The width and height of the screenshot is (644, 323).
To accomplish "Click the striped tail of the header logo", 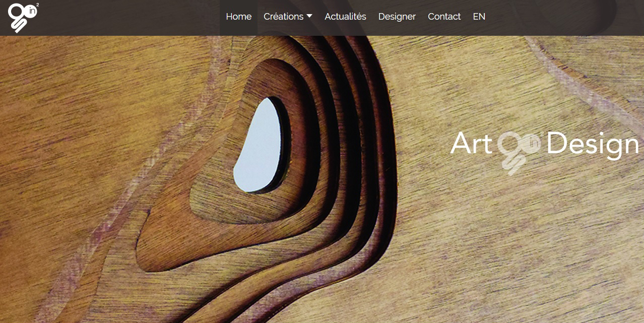I will (x=19, y=26).
